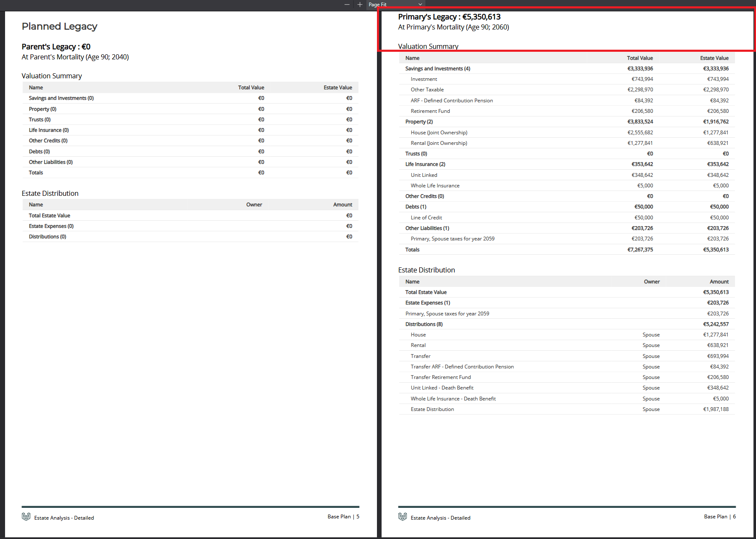The width and height of the screenshot is (756, 539).
Task: Click the Primary's Legacy €5,350,613 heading
Action: coord(449,16)
